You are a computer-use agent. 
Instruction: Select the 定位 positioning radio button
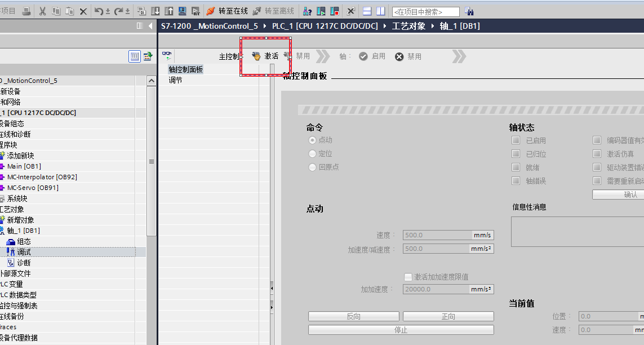[312, 154]
